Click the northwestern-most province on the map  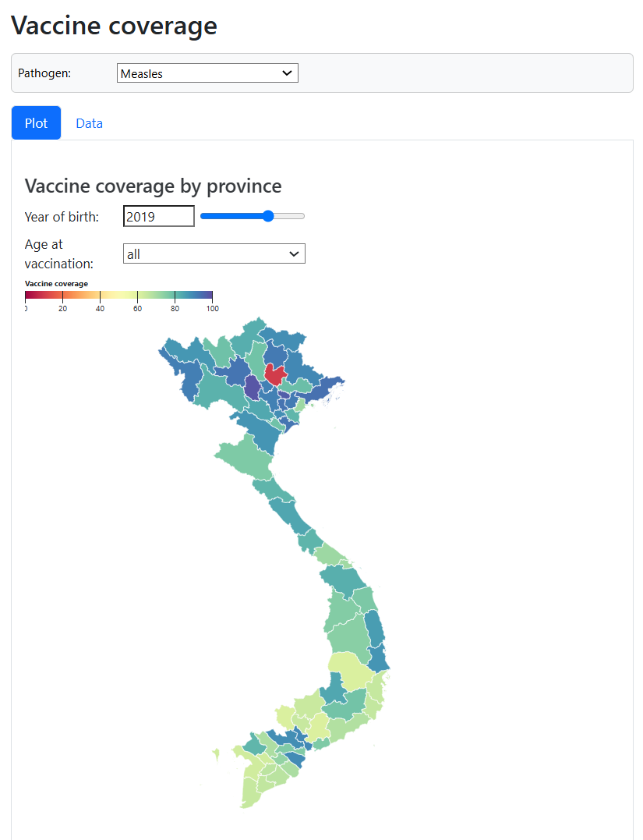click(173, 351)
